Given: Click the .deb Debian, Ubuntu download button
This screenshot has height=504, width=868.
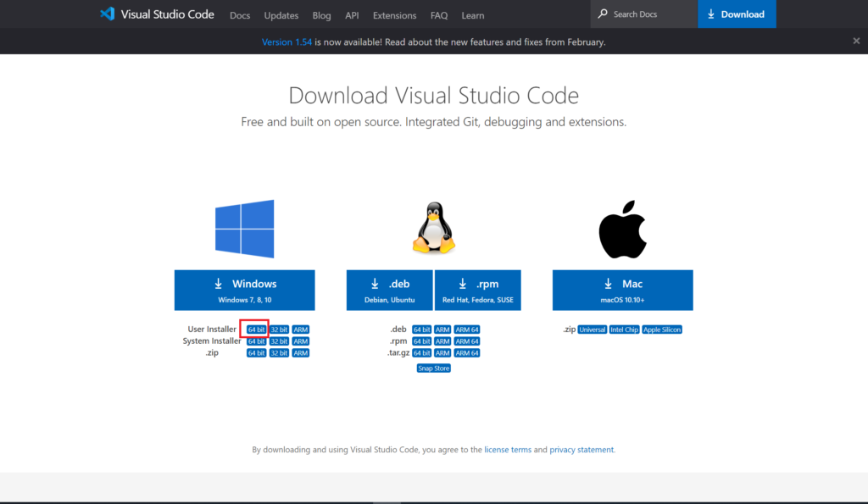Looking at the screenshot, I should coord(390,290).
